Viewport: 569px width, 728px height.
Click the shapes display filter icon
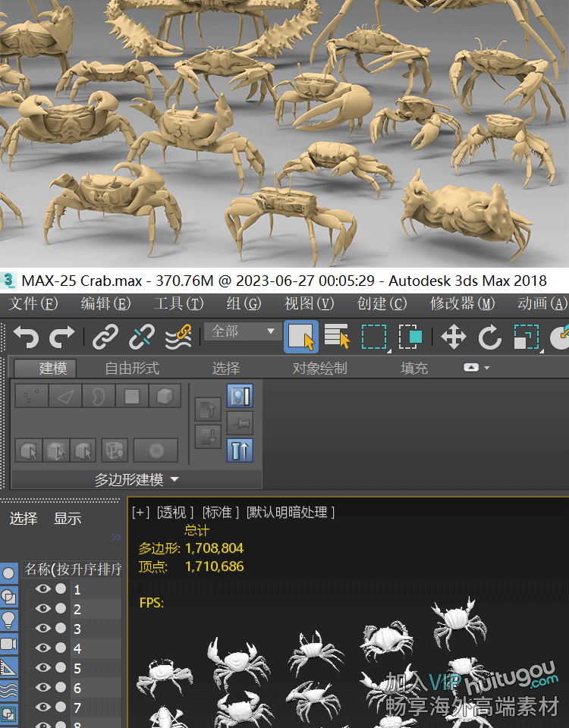point(9,597)
